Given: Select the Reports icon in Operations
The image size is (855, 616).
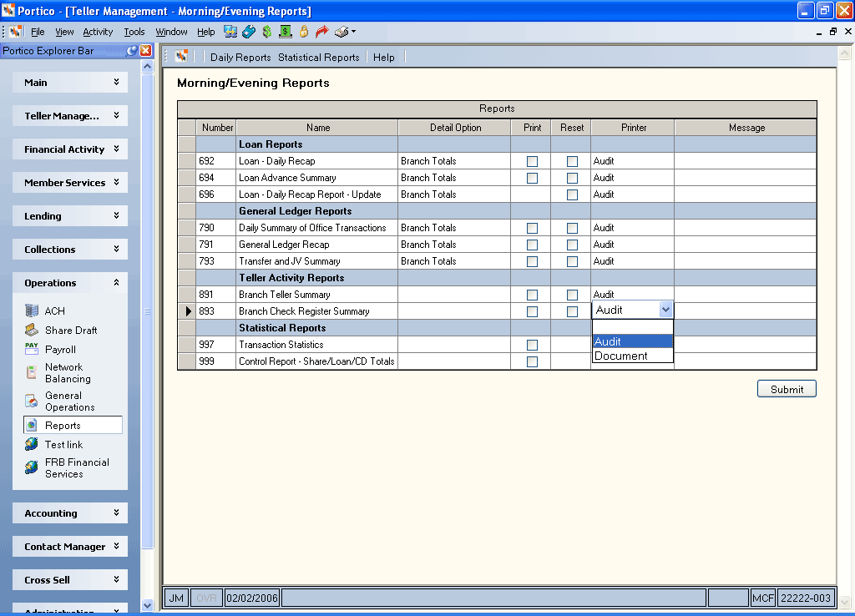Looking at the screenshot, I should click(x=33, y=425).
